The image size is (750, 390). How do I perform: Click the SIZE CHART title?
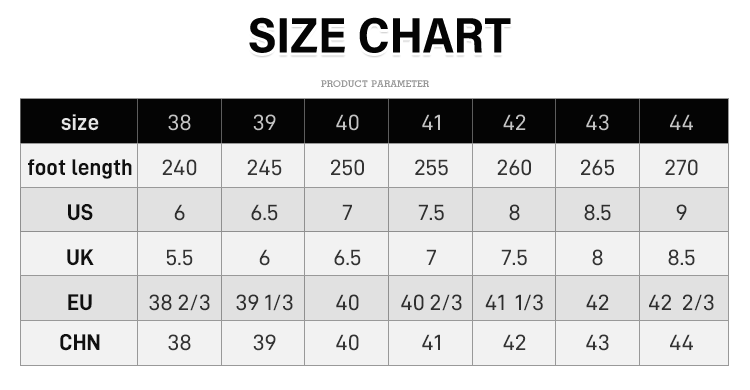coord(380,36)
